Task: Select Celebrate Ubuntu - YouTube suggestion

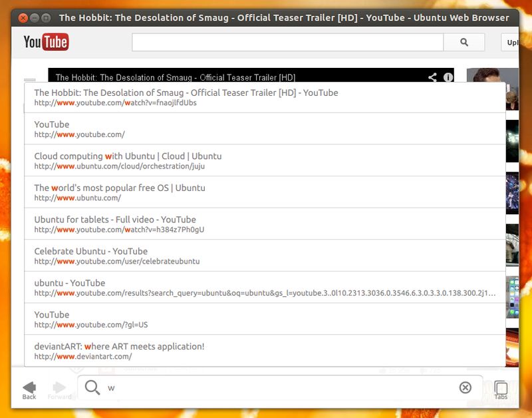Action: [x=265, y=256]
